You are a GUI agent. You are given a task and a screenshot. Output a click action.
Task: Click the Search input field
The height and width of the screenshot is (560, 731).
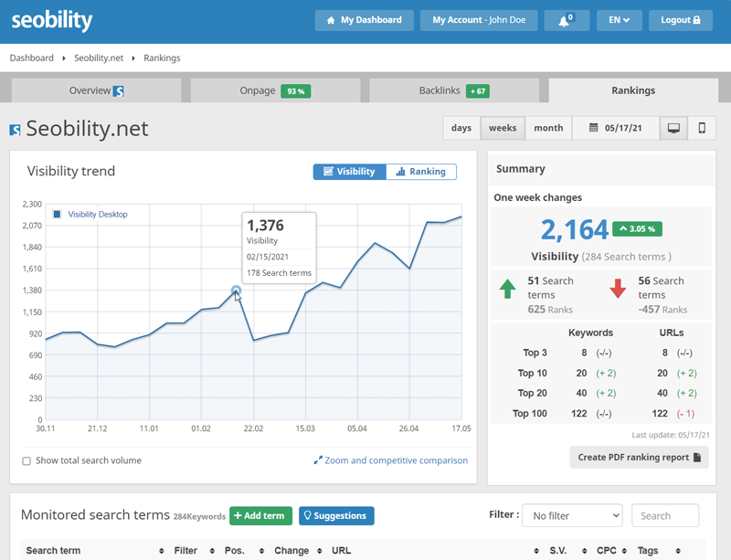[x=665, y=515]
